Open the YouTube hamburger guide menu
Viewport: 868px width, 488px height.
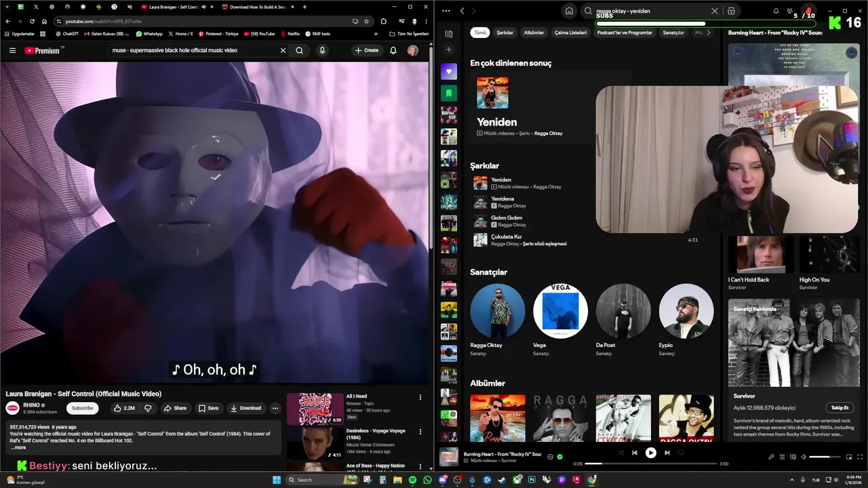coord(12,50)
